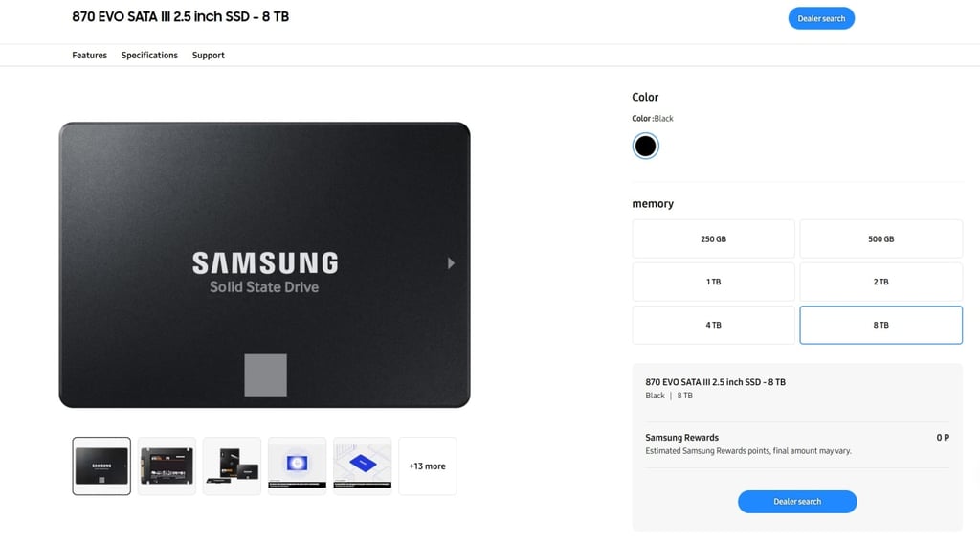Click the next image arrow on product photo
Screen dimensions: 980x545
point(451,263)
